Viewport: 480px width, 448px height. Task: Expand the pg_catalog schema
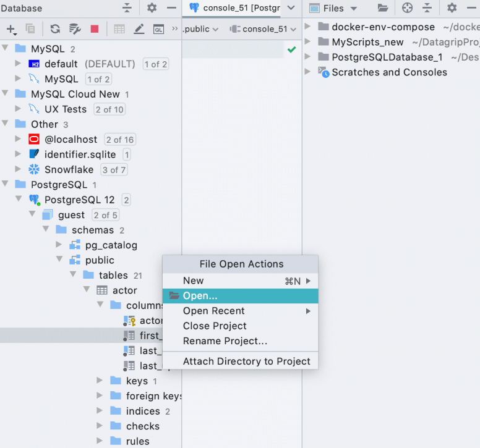pyautogui.click(x=59, y=244)
